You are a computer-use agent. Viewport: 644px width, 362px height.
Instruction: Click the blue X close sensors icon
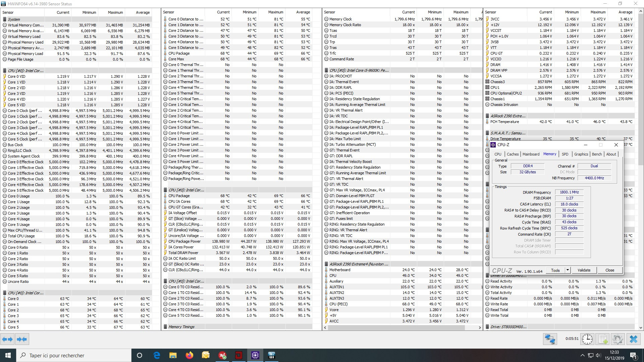pos(633,339)
